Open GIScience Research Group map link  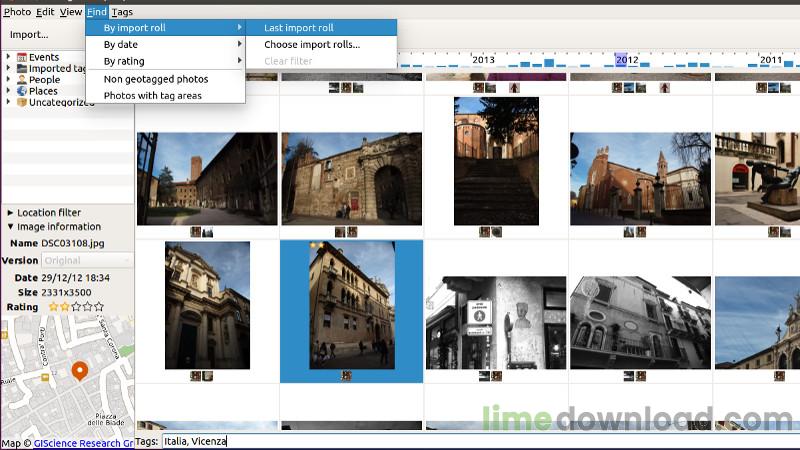[84, 443]
